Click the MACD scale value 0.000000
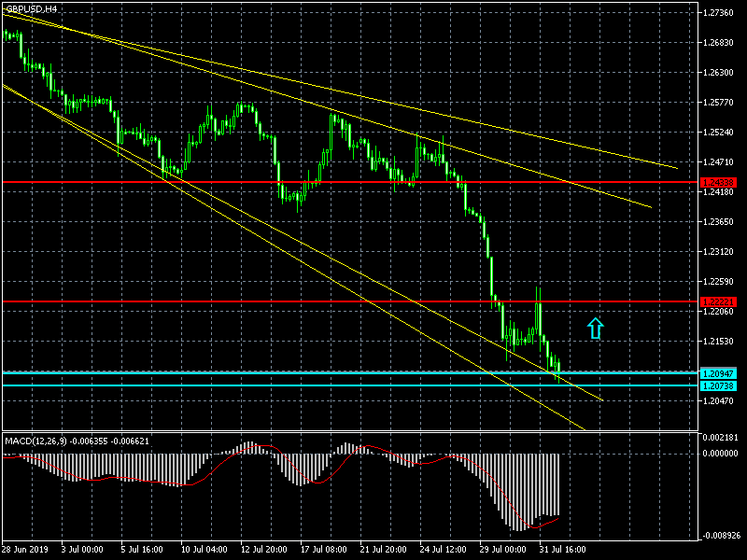This screenshot has width=747, height=560. coord(720,454)
